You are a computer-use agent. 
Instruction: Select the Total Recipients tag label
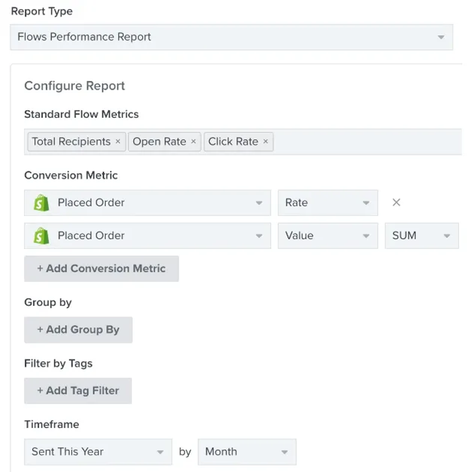click(x=71, y=141)
